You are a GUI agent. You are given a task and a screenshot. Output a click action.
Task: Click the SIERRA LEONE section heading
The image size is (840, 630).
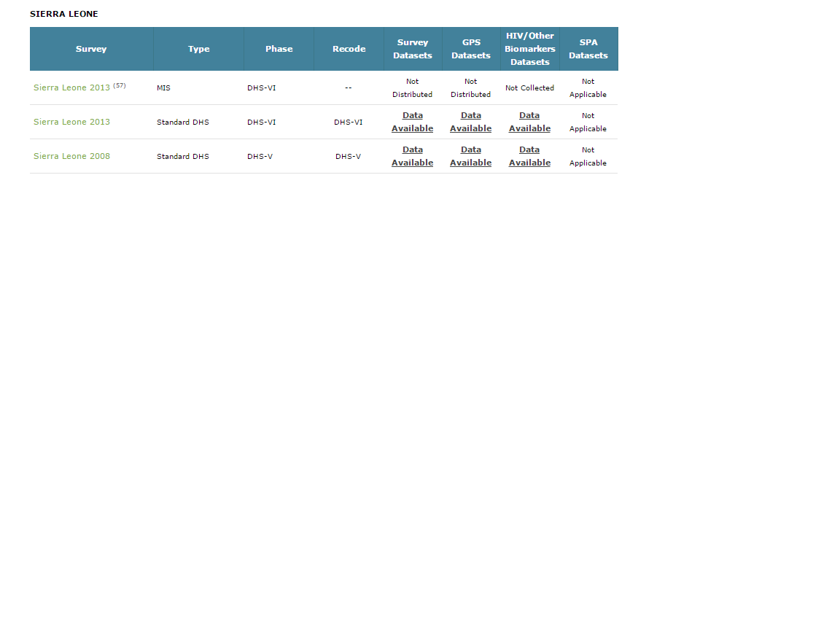[x=64, y=14]
